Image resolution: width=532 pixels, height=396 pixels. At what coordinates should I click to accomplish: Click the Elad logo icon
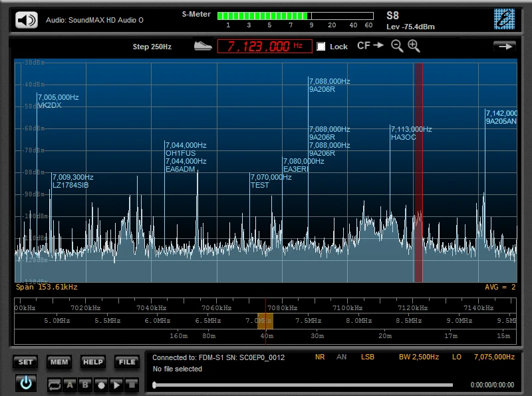click(x=504, y=19)
